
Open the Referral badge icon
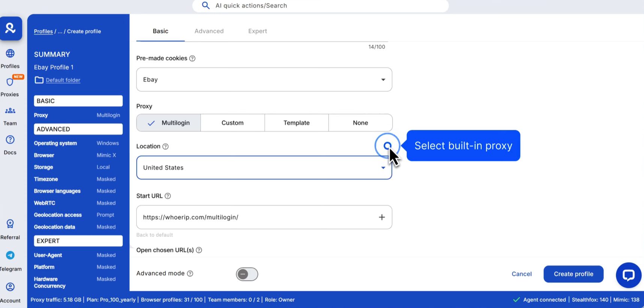click(x=10, y=224)
